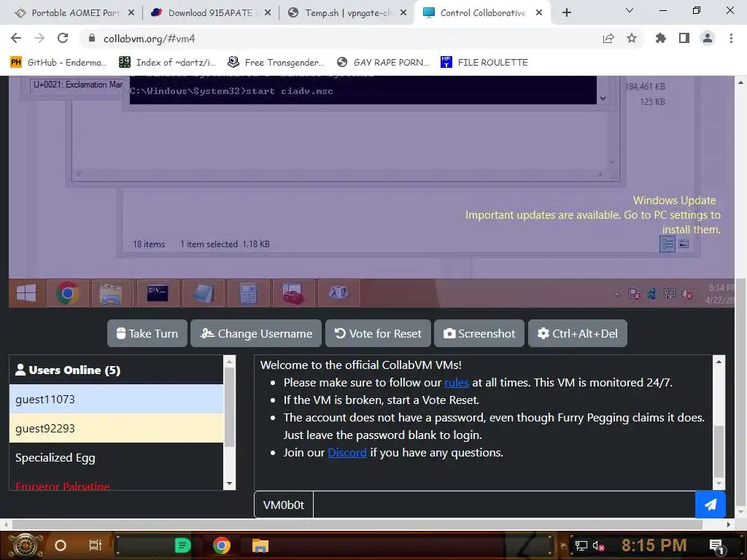747x560 pixels.
Task: Open the Discord link in chat
Action: tap(347, 452)
